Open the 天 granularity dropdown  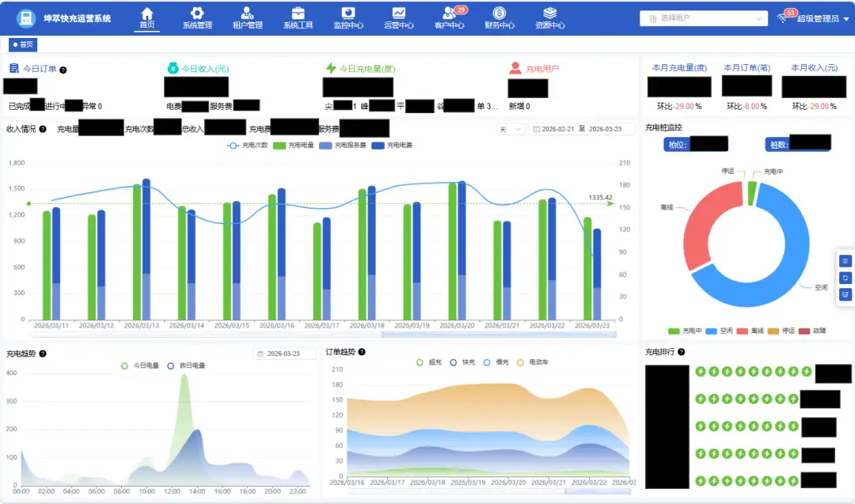[x=511, y=129]
